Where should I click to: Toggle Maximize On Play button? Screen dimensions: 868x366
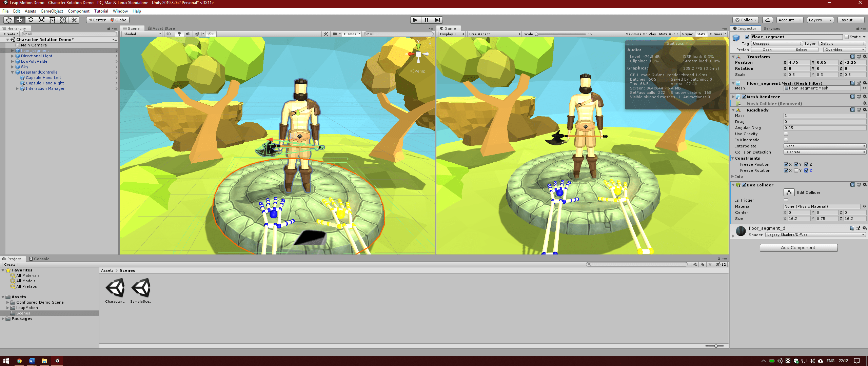click(640, 34)
